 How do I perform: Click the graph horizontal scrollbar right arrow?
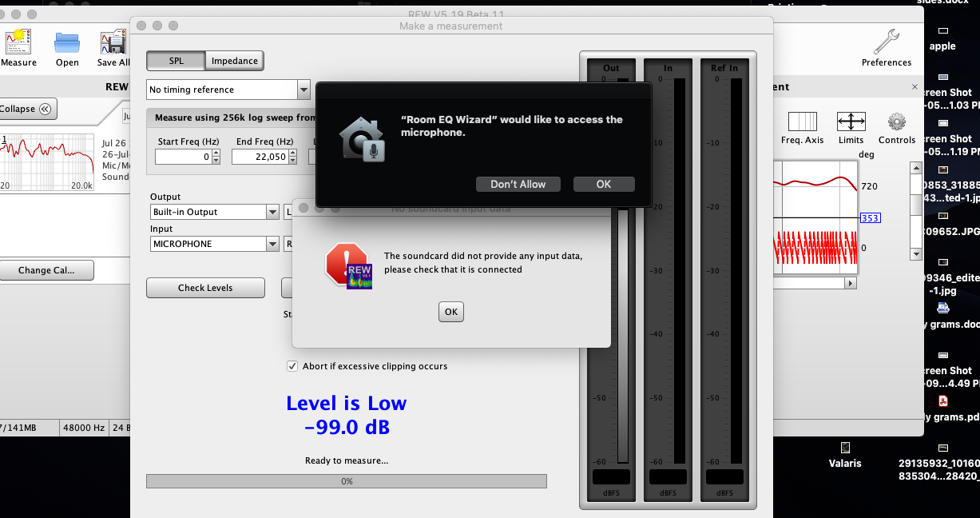851,283
